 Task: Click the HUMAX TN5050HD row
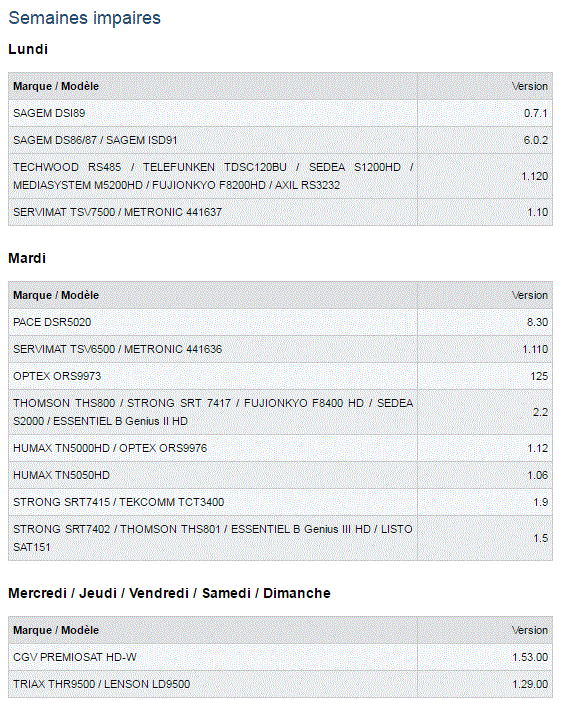click(x=280, y=475)
